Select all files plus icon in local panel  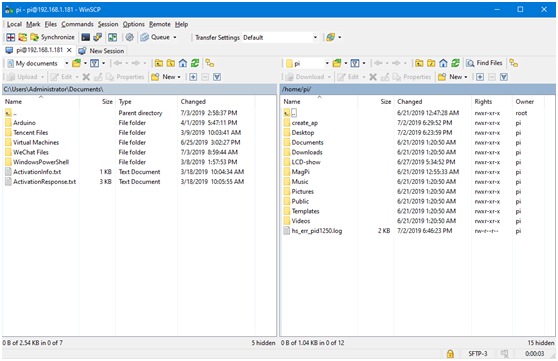coord(193,77)
